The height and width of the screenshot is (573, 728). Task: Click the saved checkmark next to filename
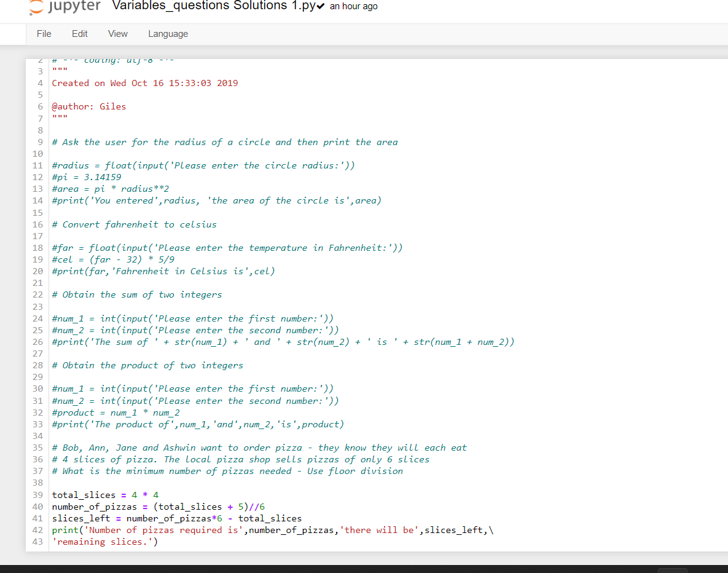(321, 6)
